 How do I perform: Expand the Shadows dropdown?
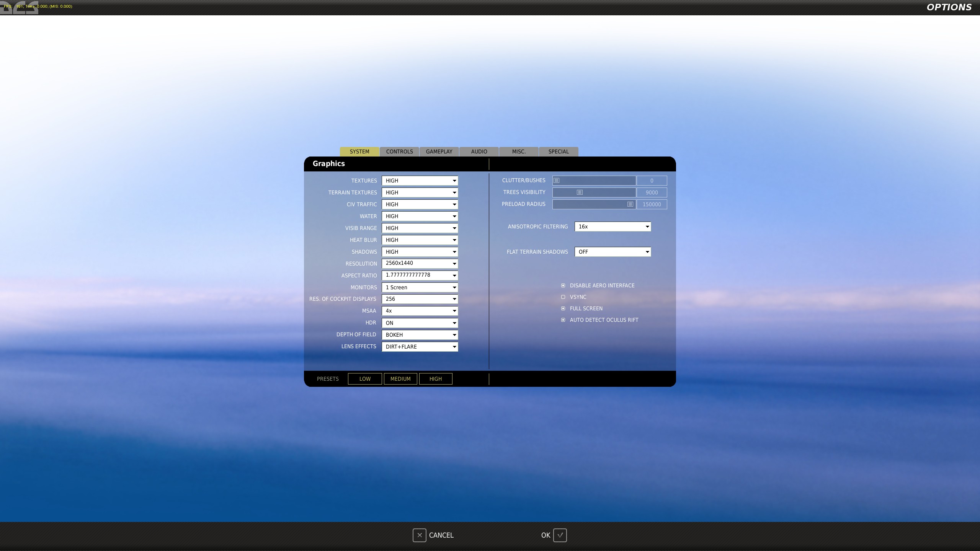420,252
